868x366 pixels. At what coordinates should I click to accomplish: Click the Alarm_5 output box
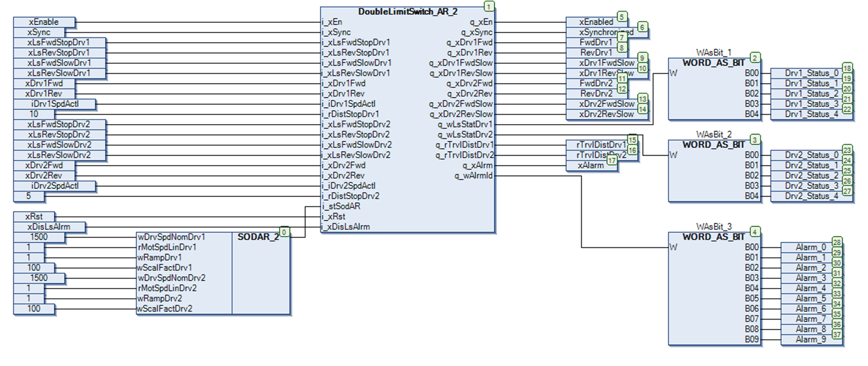811,299
